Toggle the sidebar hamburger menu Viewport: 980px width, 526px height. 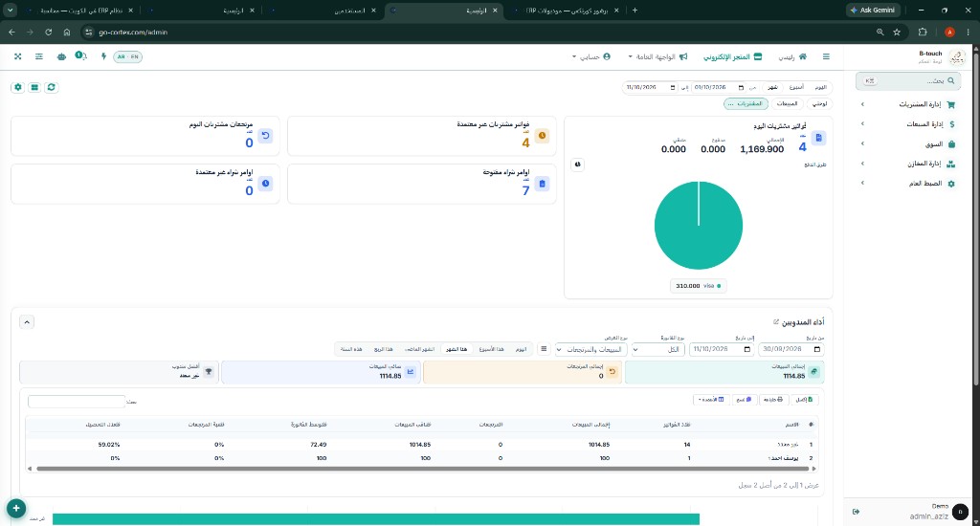coord(826,56)
